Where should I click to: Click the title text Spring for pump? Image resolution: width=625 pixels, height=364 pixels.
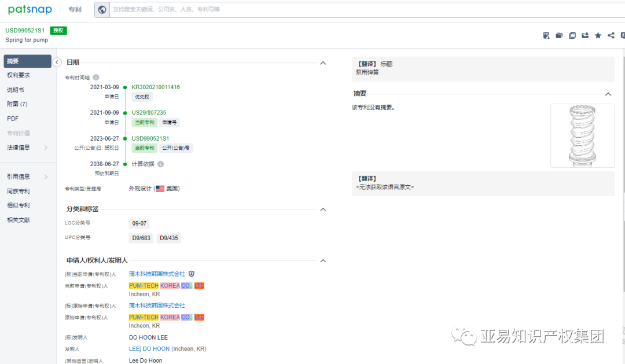[x=27, y=40]
